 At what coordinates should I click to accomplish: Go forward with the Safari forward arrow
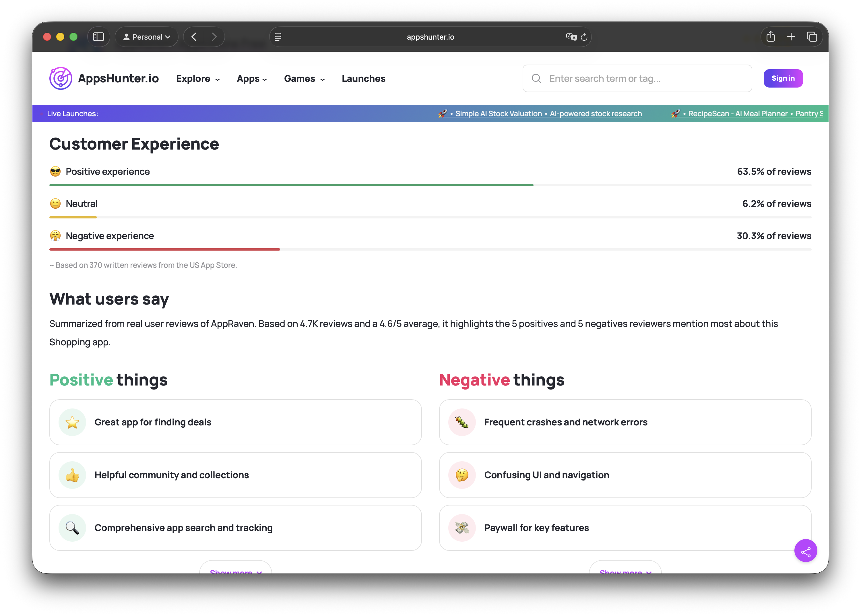(x=214, y=37)
